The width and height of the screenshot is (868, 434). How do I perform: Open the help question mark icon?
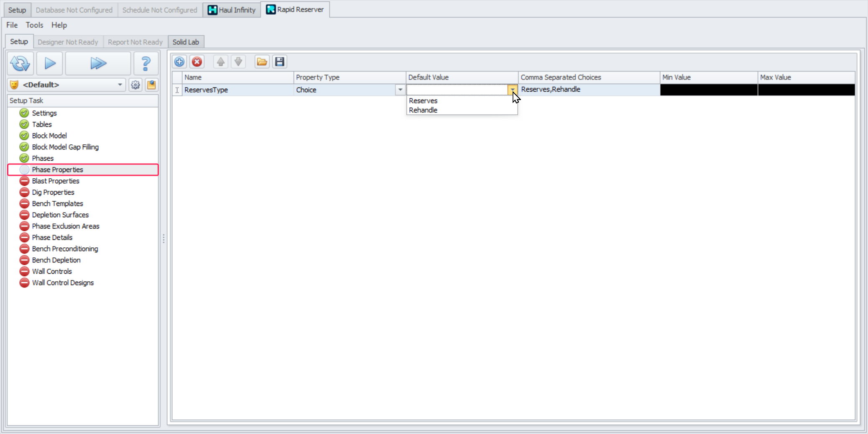tap(146, 63)
